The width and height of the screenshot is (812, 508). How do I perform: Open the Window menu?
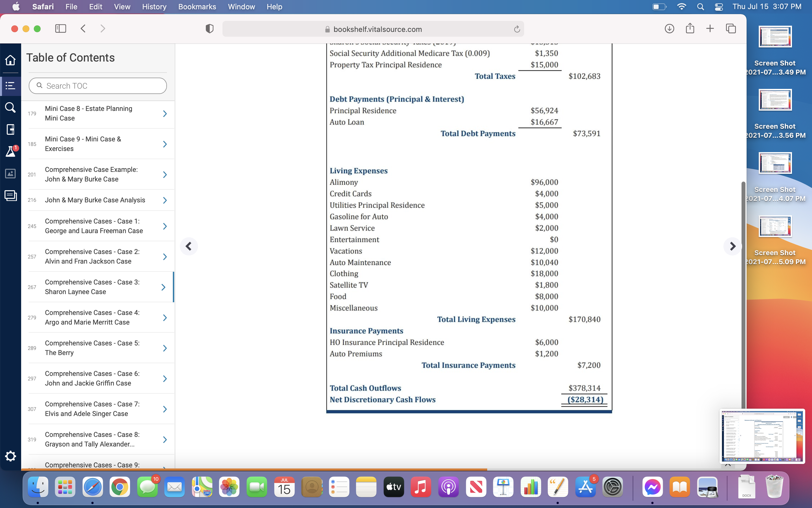click(x=241, y=7)
